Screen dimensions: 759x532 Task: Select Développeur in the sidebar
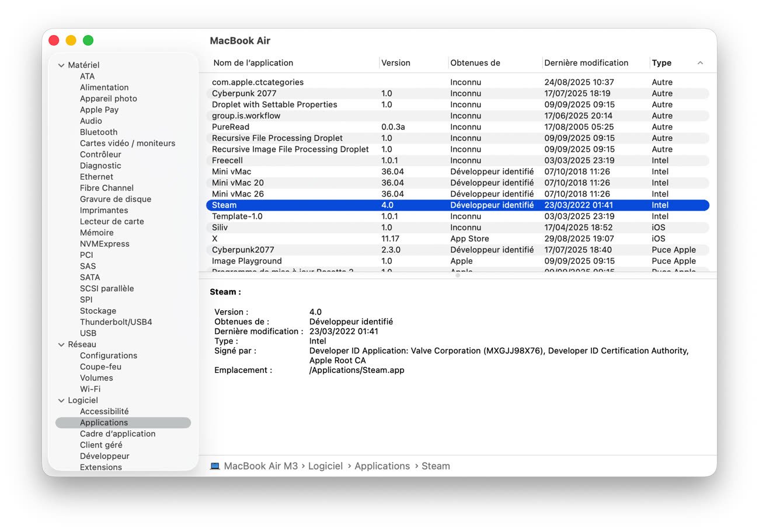pos(105,456)
